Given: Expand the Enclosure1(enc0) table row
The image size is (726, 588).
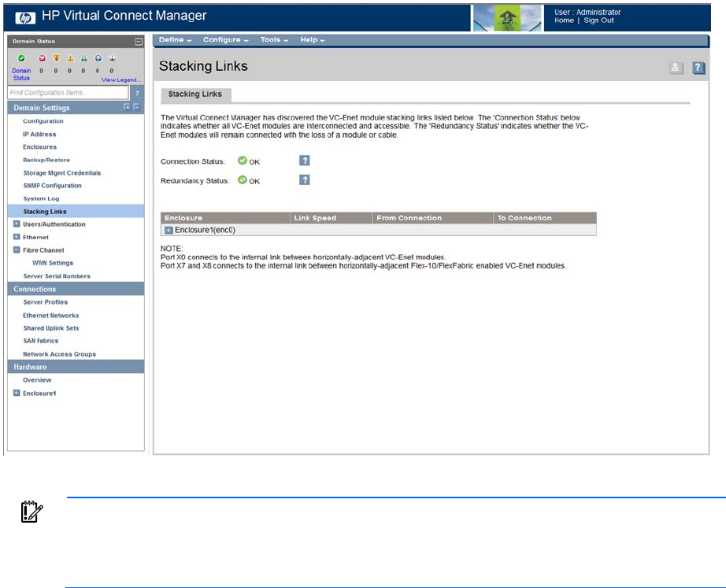Looking at the screenshot, I should click(169, 230).
